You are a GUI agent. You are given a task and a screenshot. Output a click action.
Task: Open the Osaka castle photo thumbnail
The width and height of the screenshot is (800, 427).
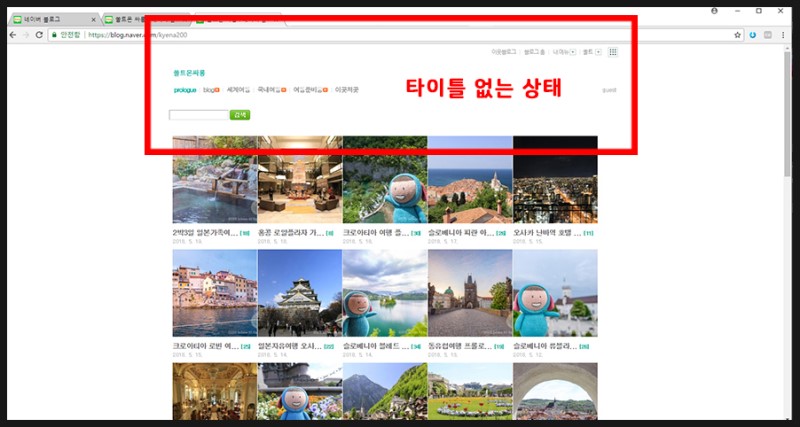[x=300, y=293]
